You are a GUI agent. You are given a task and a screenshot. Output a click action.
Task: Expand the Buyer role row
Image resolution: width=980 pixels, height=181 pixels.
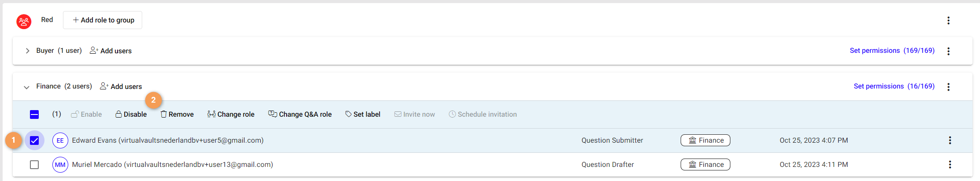(x=27, y=51)
